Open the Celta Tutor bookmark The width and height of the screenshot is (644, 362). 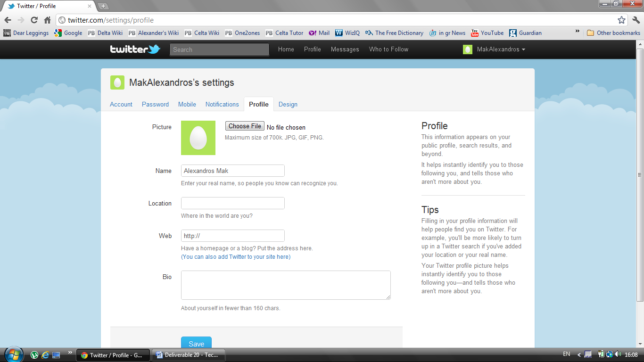(x=285, y=33)
